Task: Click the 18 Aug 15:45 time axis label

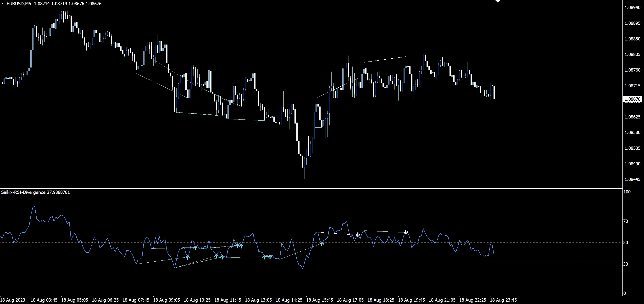Action: (x=319, y=300)
